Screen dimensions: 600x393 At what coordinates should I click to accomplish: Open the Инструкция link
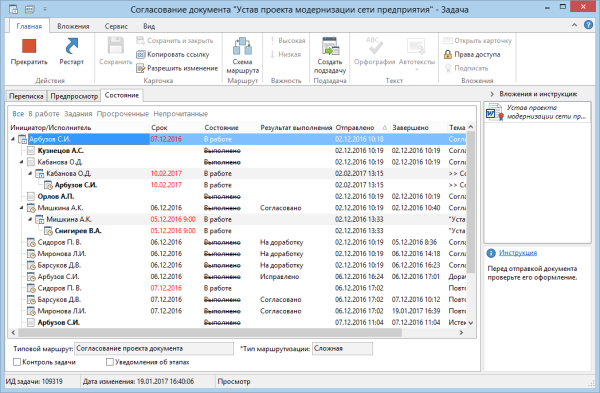pyautogui.click(x=518, y=253)
